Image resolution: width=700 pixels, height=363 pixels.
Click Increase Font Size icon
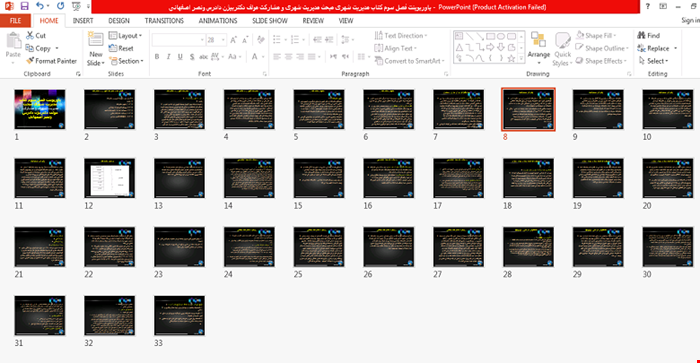233,40
